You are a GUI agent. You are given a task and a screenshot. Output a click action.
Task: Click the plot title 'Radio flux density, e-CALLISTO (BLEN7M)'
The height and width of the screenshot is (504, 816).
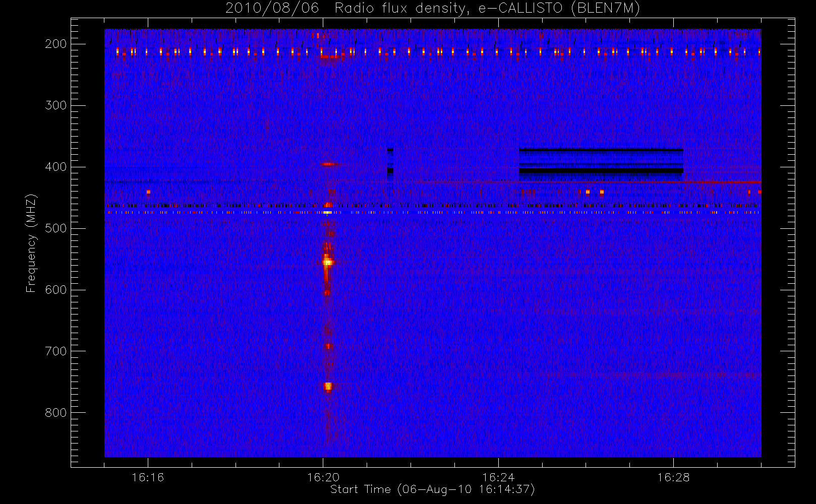click(487, 9)
